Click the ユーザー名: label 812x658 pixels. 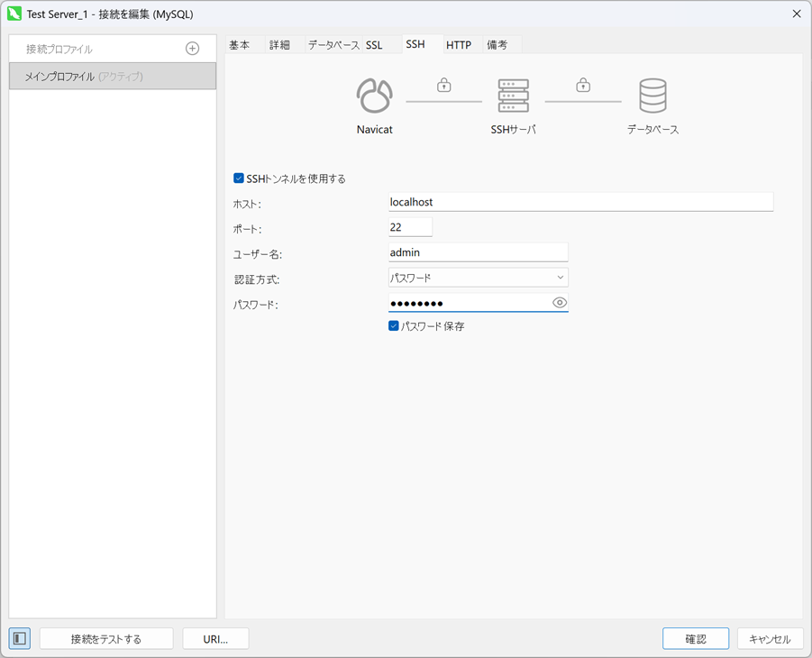tap(258, 254)
